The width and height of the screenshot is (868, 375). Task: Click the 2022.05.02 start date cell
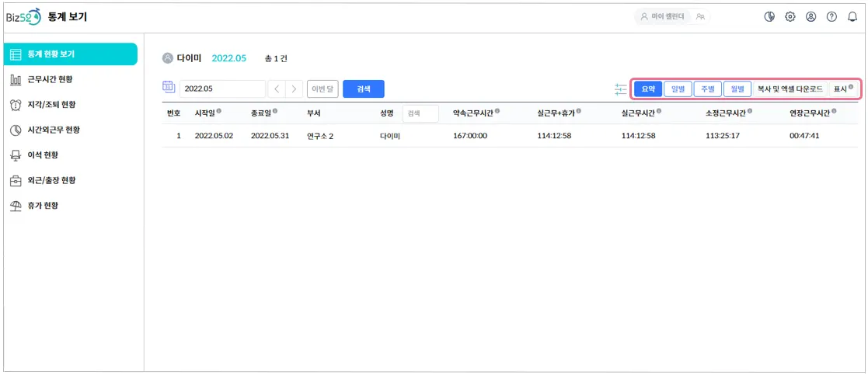(214, 136)
